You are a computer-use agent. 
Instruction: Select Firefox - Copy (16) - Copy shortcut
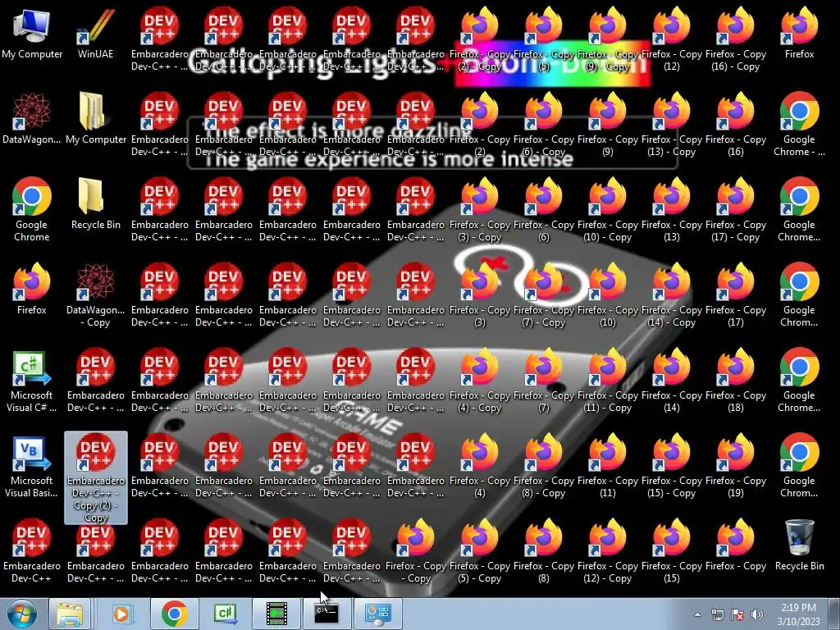pos(736,39)
